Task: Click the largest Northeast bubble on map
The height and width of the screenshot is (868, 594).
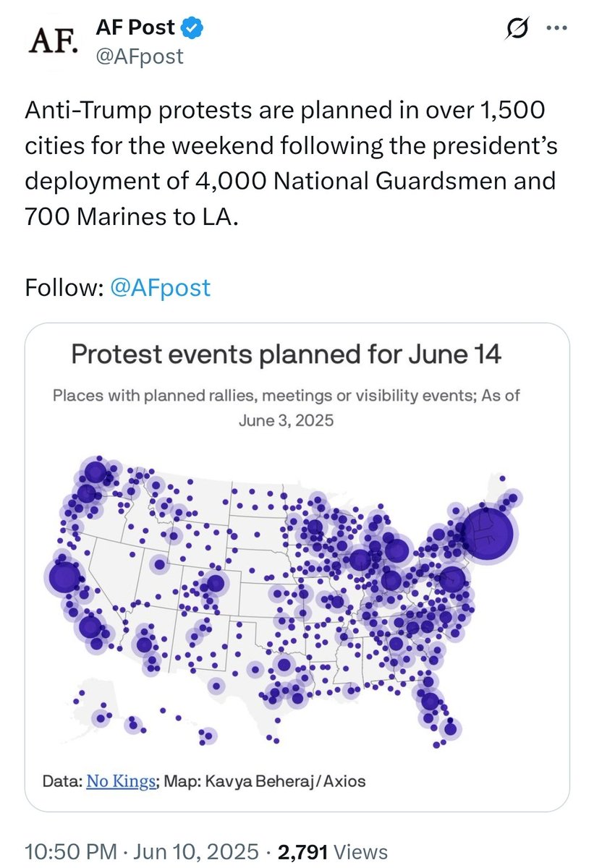Action: coord(487,535)
